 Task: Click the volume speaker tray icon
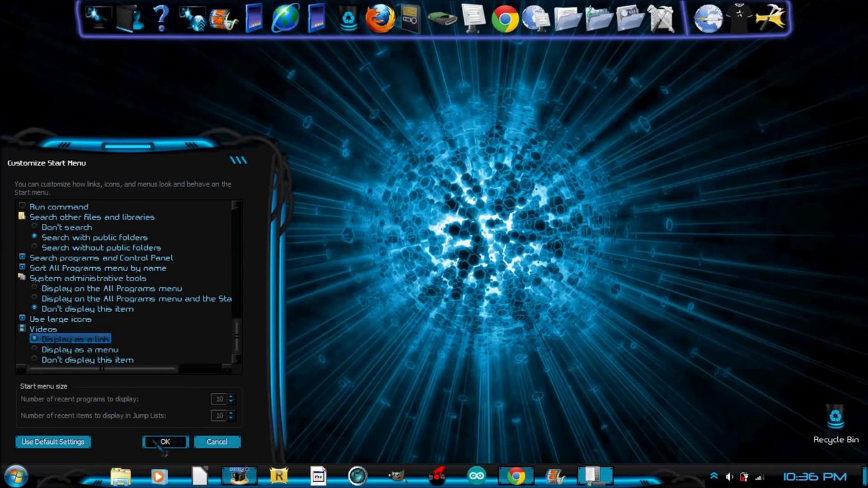(730, 476)
